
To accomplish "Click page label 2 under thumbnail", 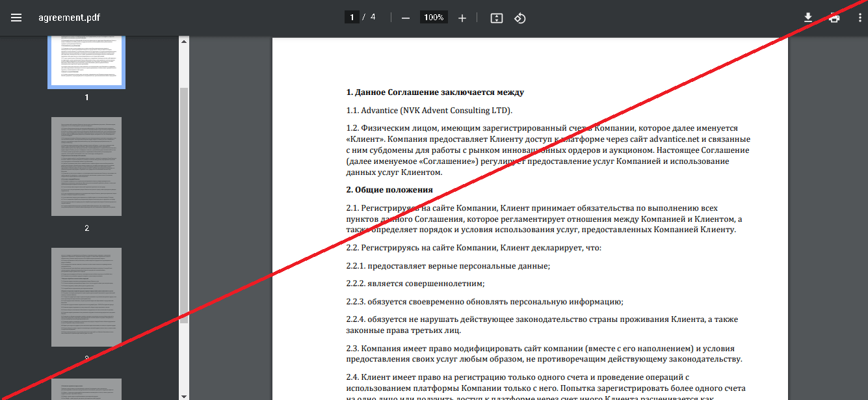I will 86,228.
